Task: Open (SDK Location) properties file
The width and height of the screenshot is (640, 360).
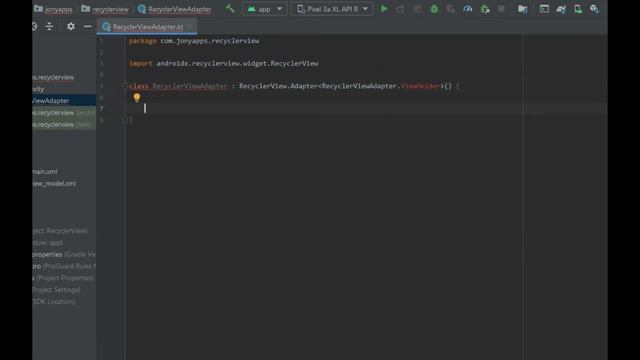Action: pyautogui.click(x=54, y=302)
